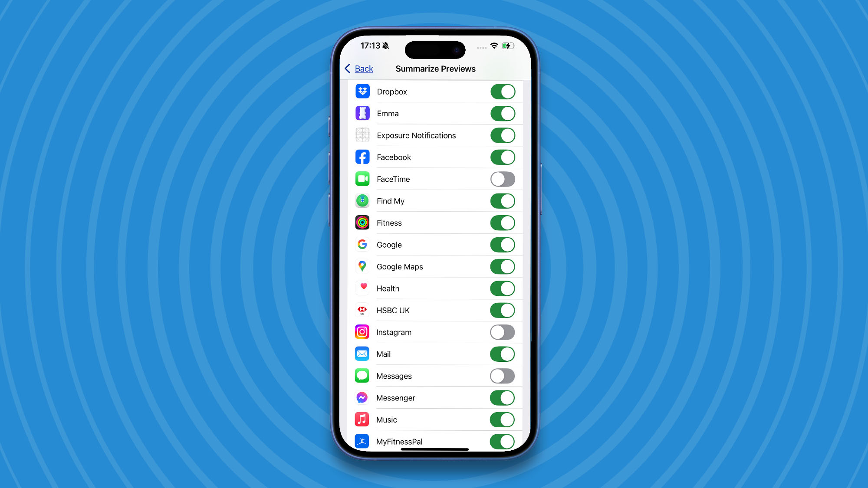Image resolution: width=868 pixels, height=488 pixels.
Task: Click the Instagram app icon
Action: tap(362, 332)
